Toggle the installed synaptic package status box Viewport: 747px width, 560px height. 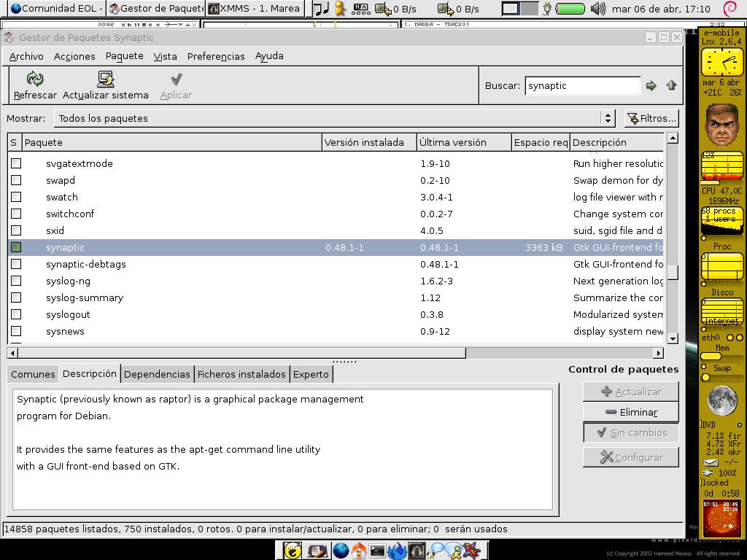click(x=16, y=247)
